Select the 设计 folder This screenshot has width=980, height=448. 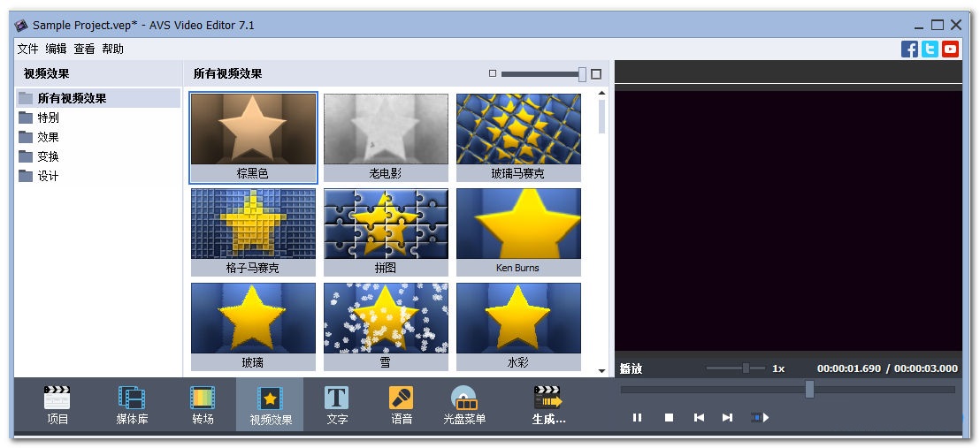coord(98,176)
